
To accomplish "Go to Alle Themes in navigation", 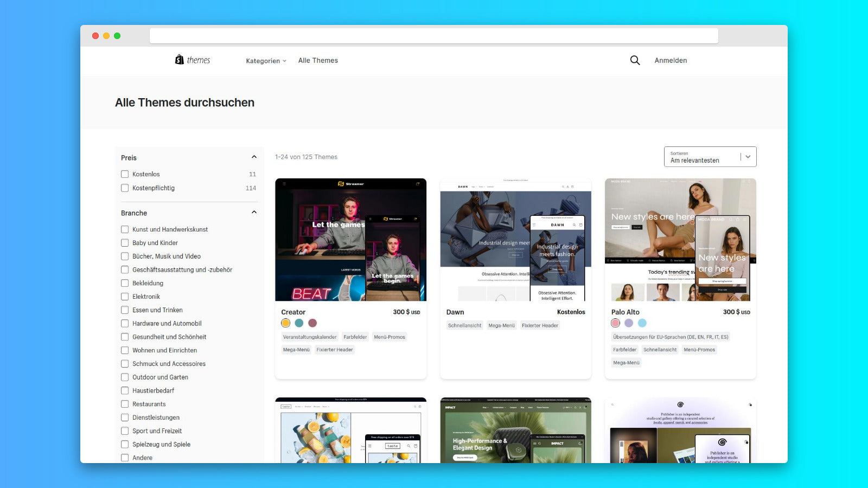I will tap(318, 60).
